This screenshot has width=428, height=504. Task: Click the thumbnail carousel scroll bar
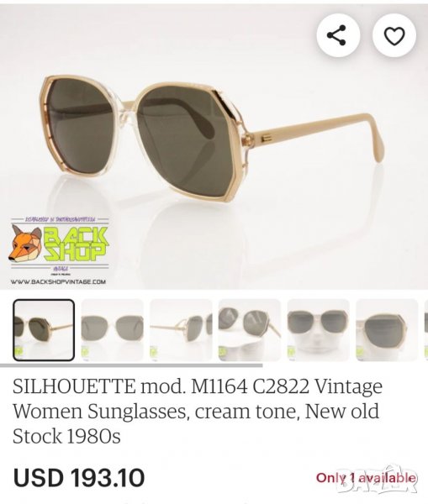pos(131,365)
